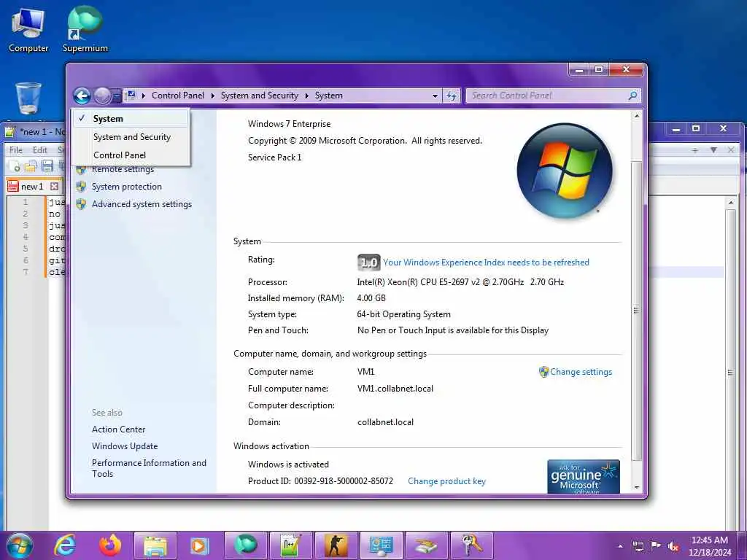Expand arrow after System and Security breadcrumb
Viewport: 747px width, 560px height.
tap(306, 96)
